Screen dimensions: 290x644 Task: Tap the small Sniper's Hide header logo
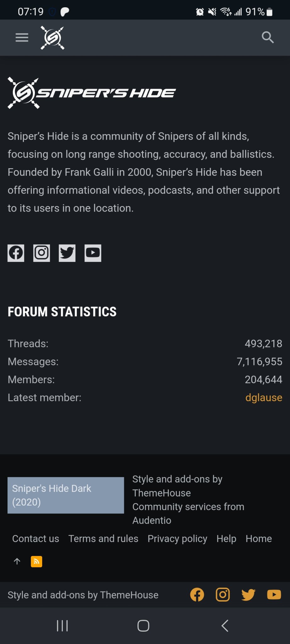tap(53, 38)
